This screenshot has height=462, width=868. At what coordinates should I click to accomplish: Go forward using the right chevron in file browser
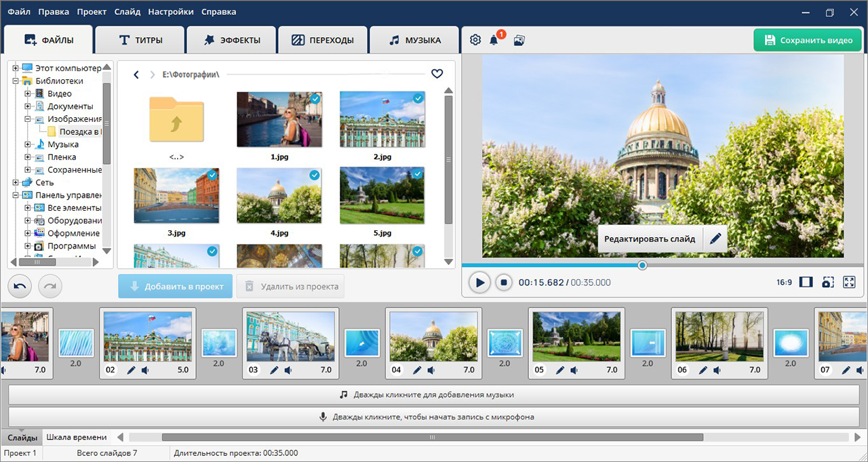click(x=153, y=75)
